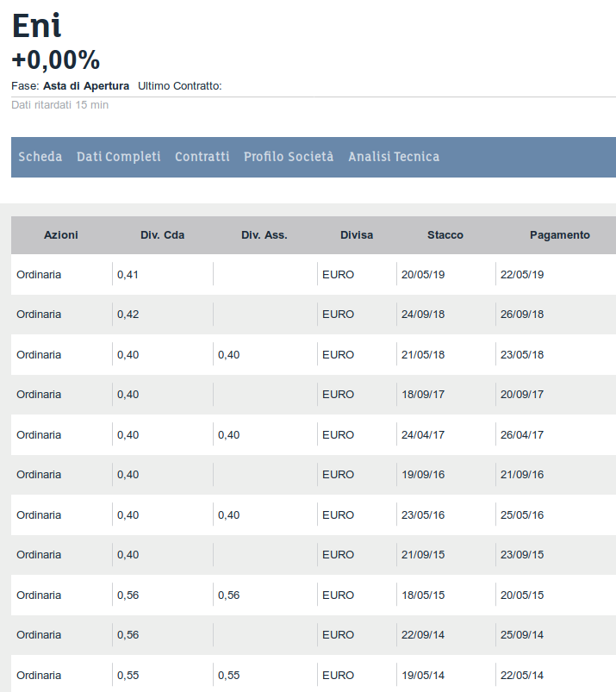Click Ordinaria in the 20/05/19 row
This screenshot has width=616, height=692.
tap(39, 275)
